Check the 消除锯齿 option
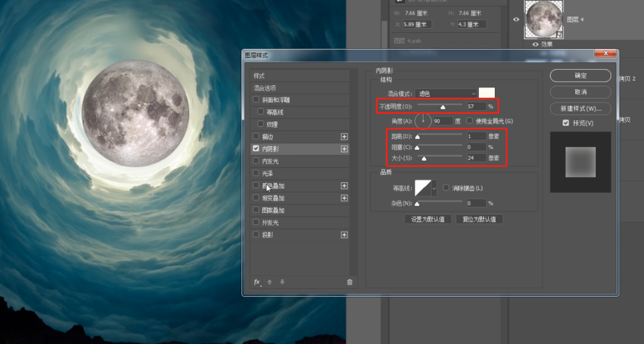Image resolution: width=644 pixels, height=344 pixels. tap(446, 188)
